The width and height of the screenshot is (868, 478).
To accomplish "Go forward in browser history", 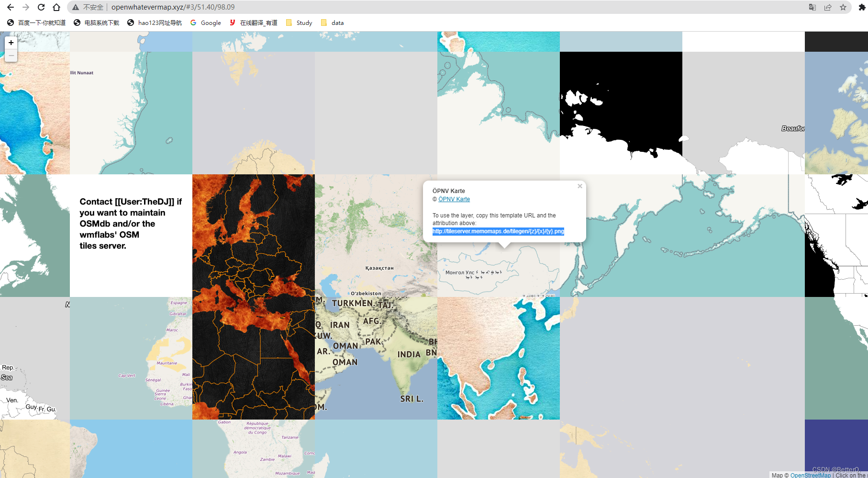I will click(26, 7).
